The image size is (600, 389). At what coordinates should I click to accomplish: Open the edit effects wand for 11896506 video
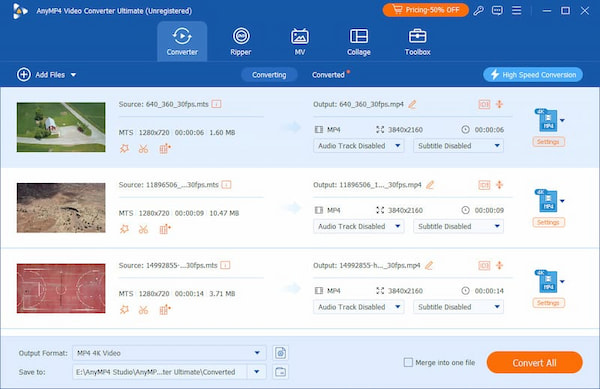[x=124, y=229]
